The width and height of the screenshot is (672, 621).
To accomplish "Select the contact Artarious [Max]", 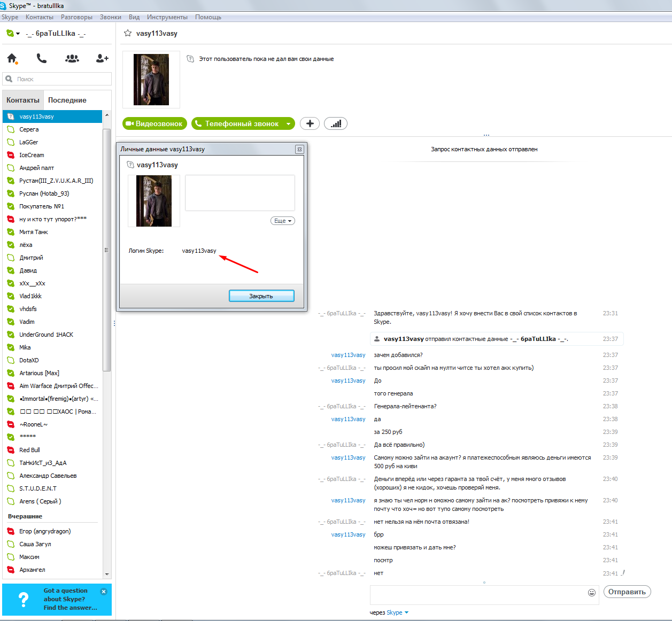I will (52, 373).
